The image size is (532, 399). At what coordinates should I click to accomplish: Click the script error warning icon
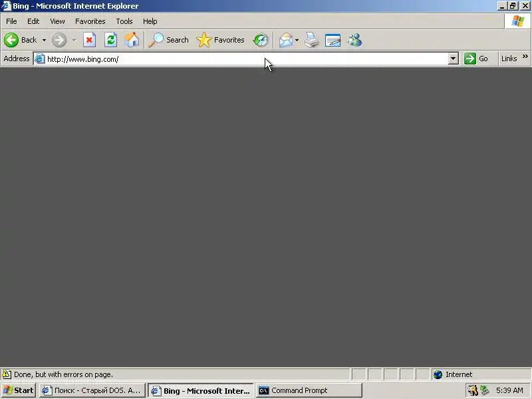(x=6, y=374)
